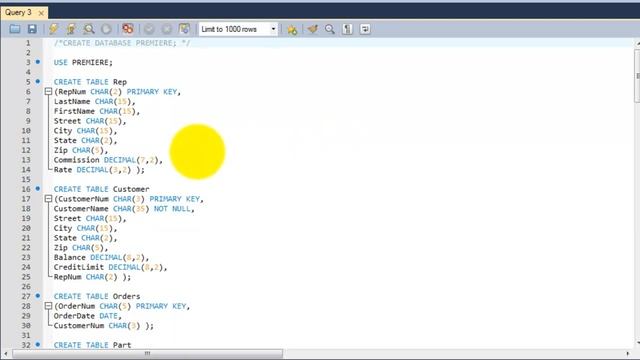Image resolution: width=640 pixels, height=360 pixels.
Task: Click the 'OrderDate DATE,' line
Action: (x=88, y=316)
